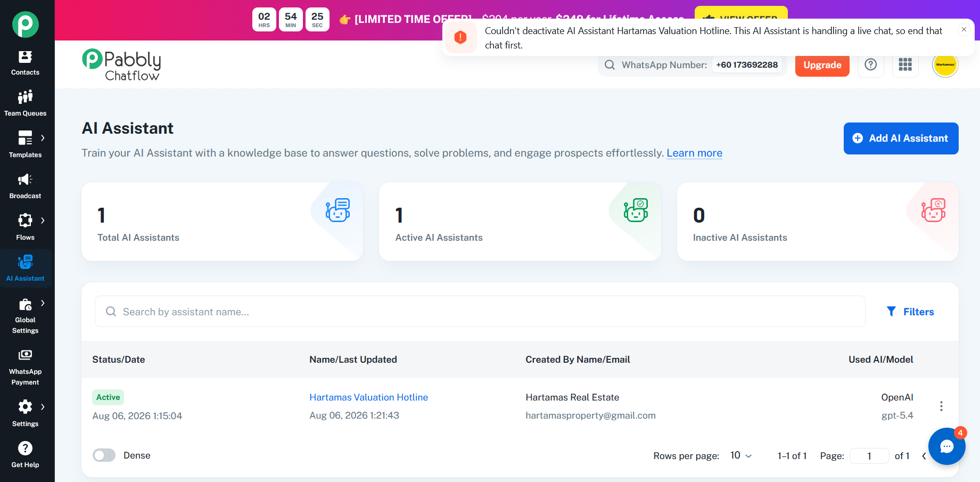The width and height of the screenshot is (980, 482).
Task: Select the Active AI Assistants card
Action: [x=520, y=222]
